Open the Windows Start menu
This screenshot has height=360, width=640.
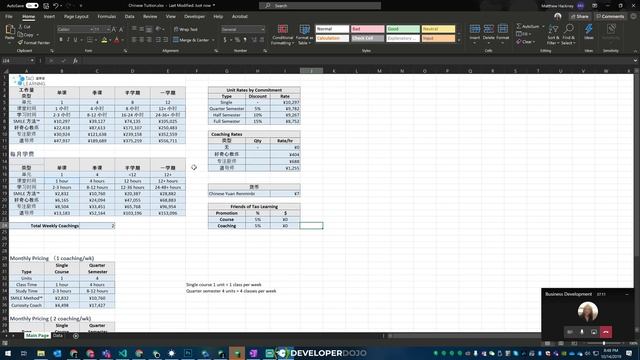pyautogui.click(x=8, y=353)
